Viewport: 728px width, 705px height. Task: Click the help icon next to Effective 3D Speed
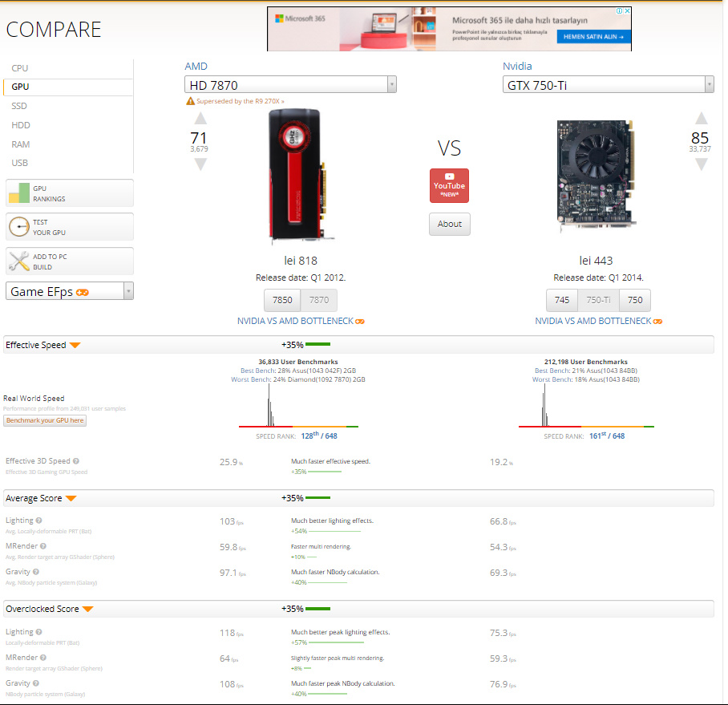[76, 461]
